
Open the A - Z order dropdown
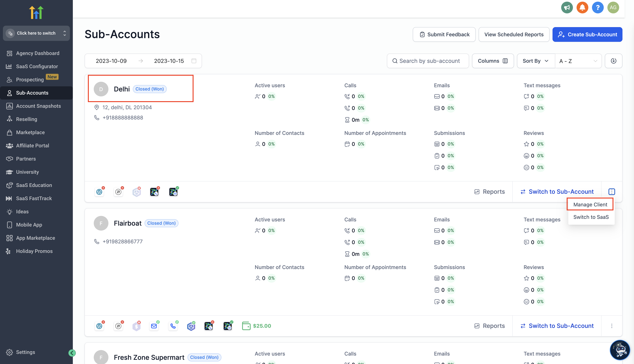578,61
